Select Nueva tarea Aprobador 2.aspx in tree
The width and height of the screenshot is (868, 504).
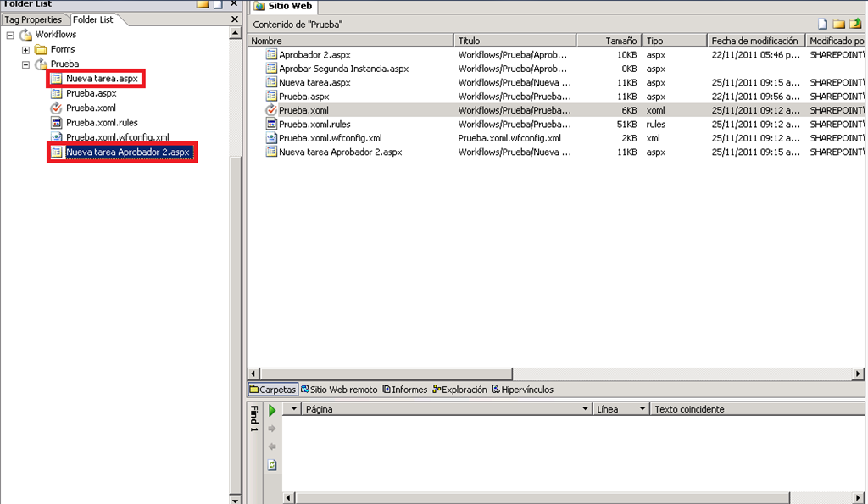[128, 152]
